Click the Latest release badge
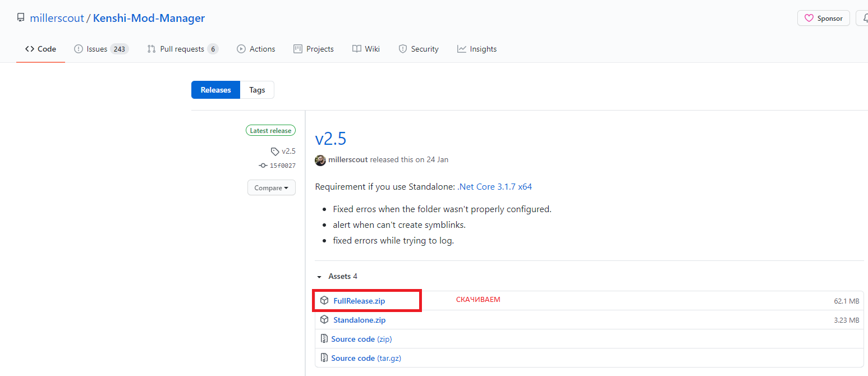The height and width of the screenshot is (376, 868). click(x=270, y=131)
